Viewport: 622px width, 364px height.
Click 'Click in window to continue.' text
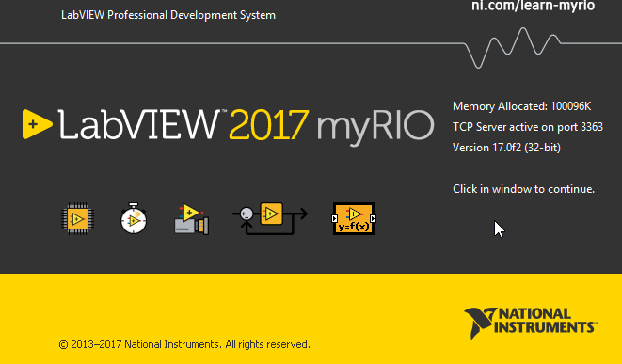(523, 189)
